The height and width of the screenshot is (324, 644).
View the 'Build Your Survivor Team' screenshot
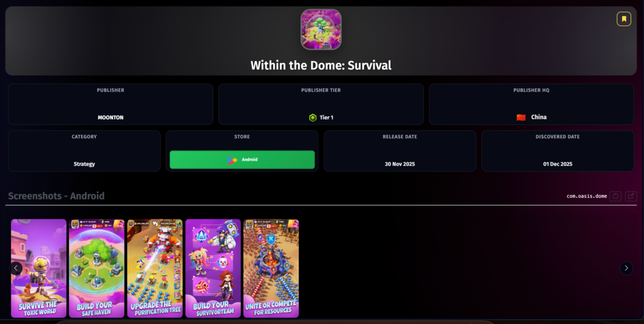(x=213, y=268)
